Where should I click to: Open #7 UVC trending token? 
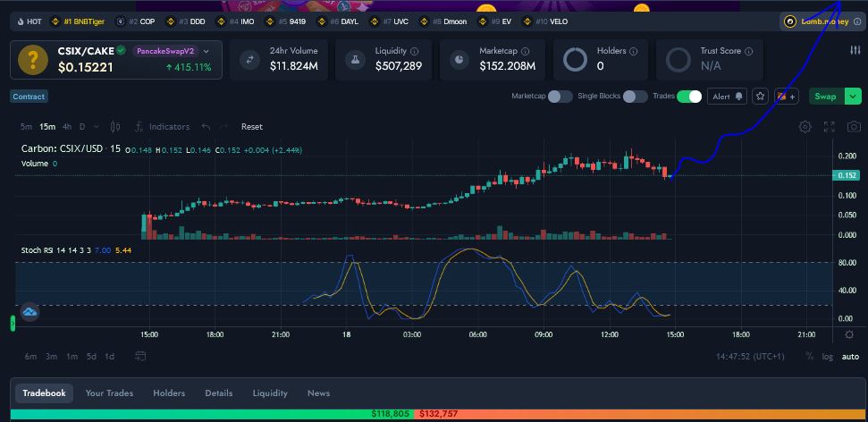(x=389, y=22)
